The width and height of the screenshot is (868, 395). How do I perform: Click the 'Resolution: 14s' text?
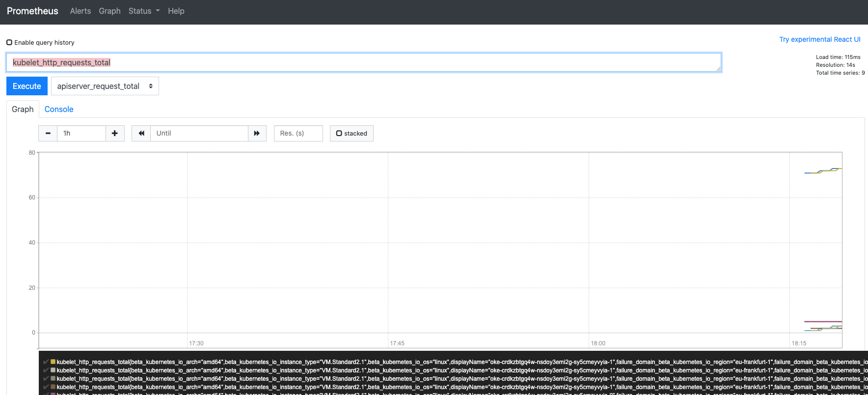[x=836, y=65]
